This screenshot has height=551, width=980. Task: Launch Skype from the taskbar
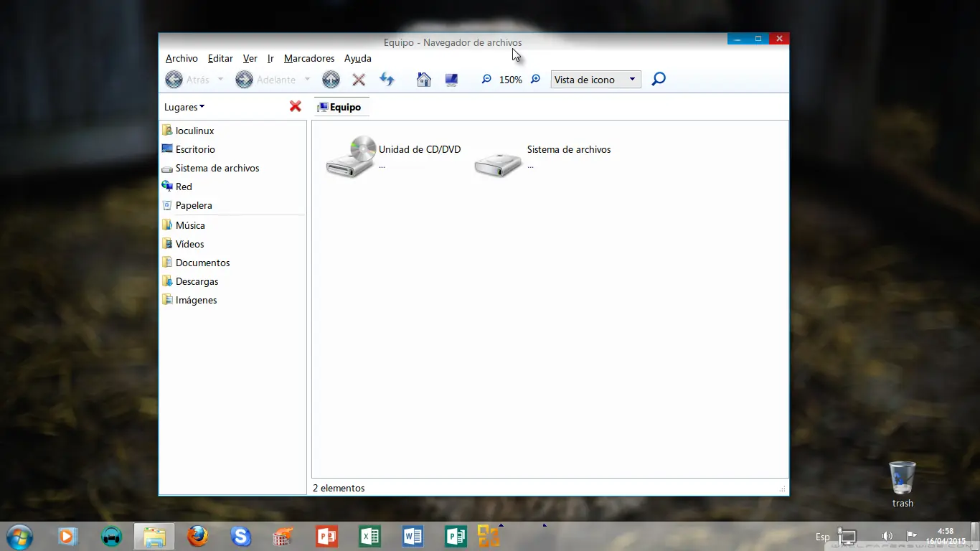click(x=240, y=536)
